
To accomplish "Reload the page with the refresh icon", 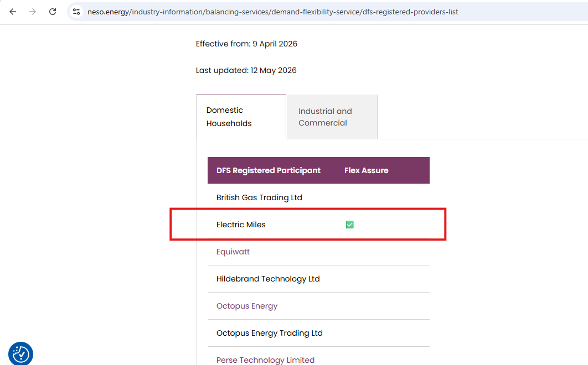I will 53,12.
